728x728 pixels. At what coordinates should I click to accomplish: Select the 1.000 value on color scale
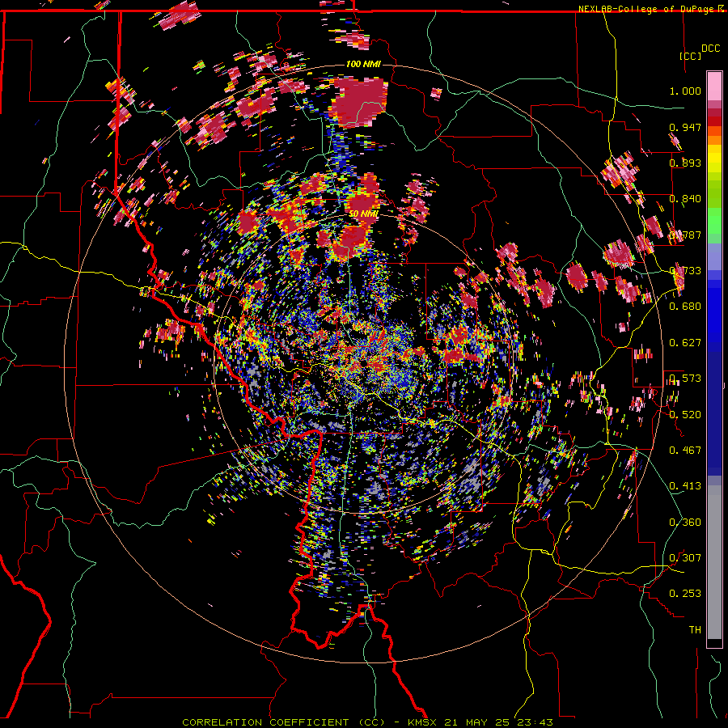coord(685,91)
